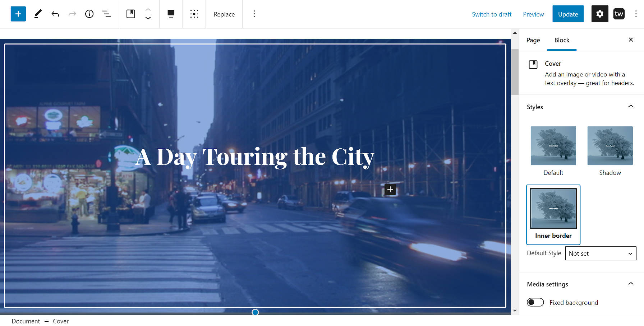Select the Shadow block style

(609, 146)
